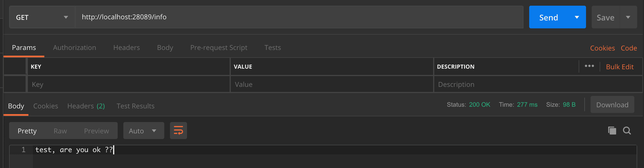Open the GET method dropdown
644x168 pixels.
point(42,17)
